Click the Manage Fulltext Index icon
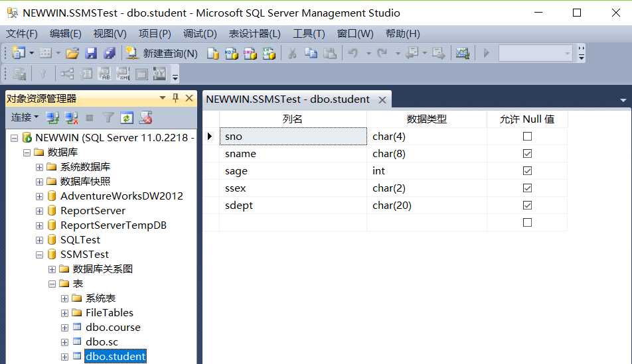632x364 pixels. click(104, 74)
